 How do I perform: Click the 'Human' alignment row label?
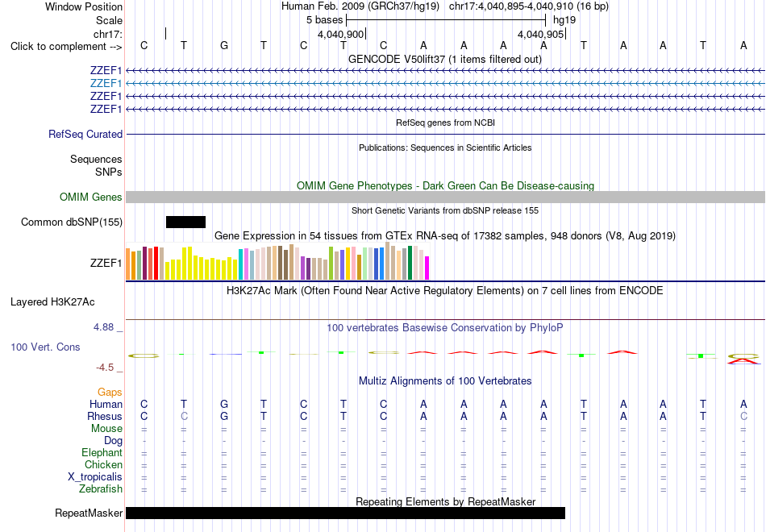tap(106, 405)
